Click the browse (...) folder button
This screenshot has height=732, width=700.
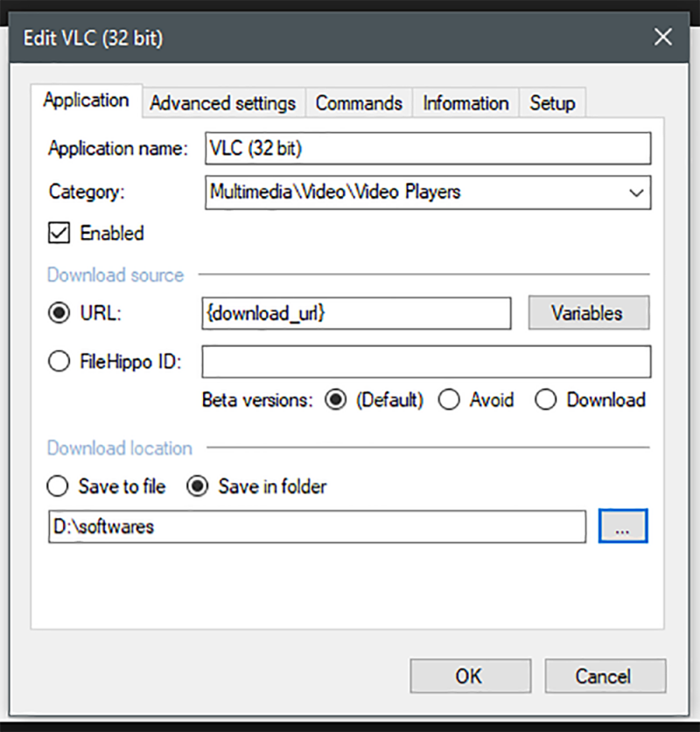(623, 527)
